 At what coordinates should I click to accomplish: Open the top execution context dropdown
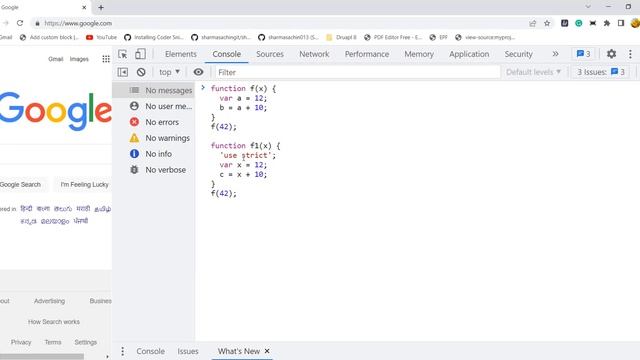(169, 72)
